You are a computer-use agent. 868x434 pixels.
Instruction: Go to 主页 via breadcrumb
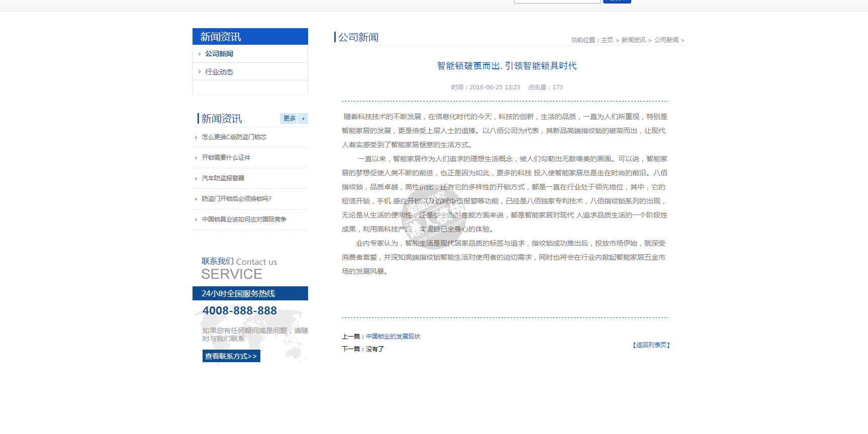pos(607,40)
